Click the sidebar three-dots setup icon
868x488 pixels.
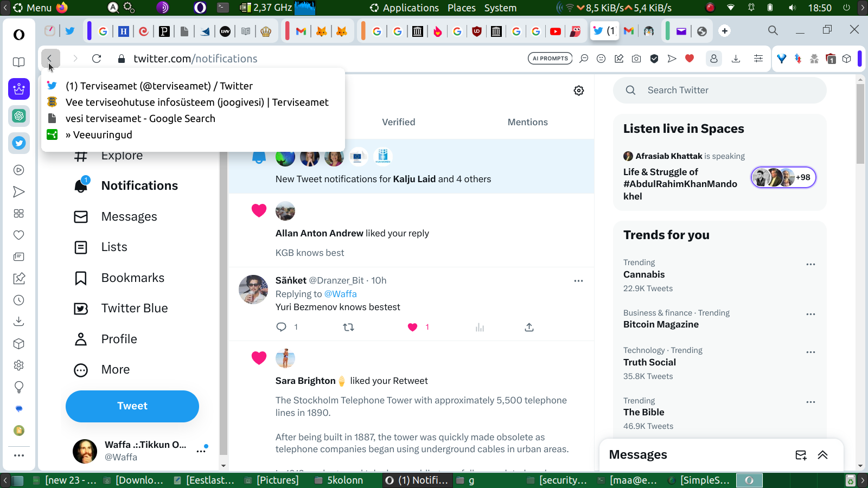19,455
